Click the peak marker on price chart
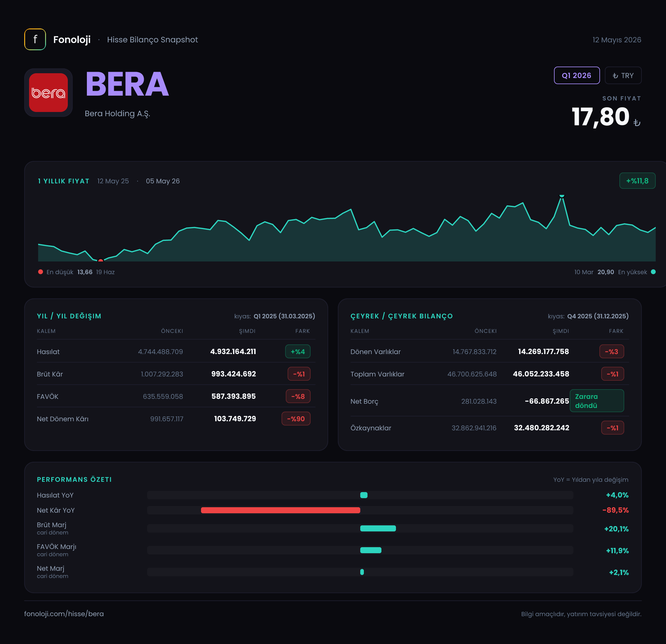Image resolution: width=666 pixels, height=644 pixels. tap(562, 196)
